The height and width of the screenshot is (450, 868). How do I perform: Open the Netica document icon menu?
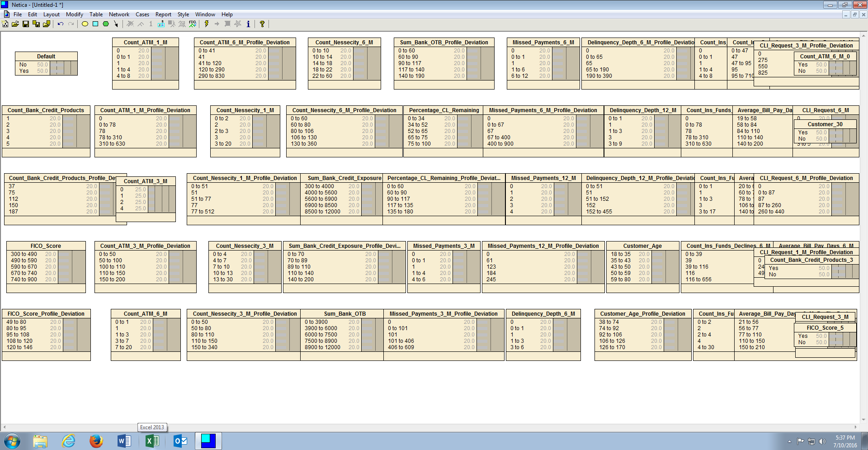coord(6,14)
